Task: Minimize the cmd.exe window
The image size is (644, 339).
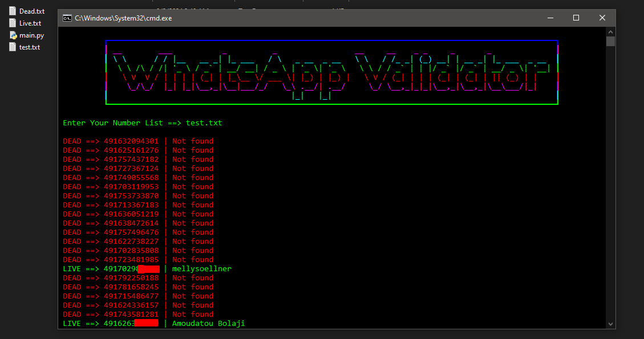Action: click(550, 18)
